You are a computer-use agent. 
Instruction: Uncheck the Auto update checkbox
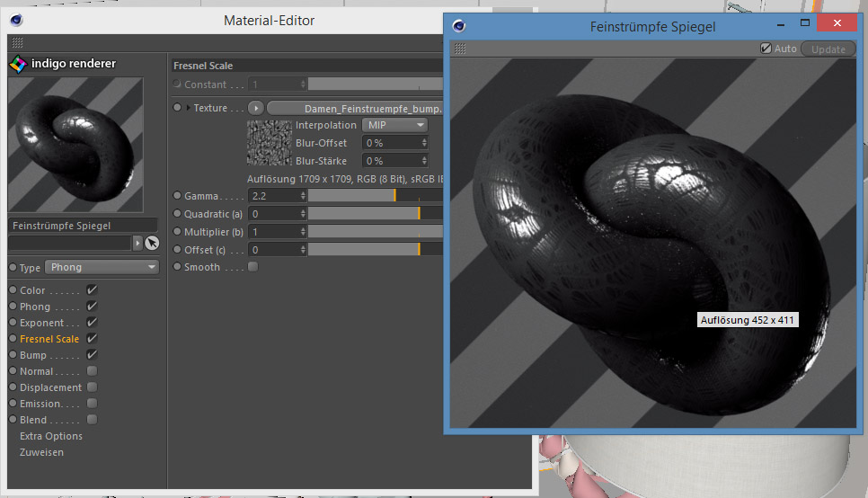click(766, 49)
